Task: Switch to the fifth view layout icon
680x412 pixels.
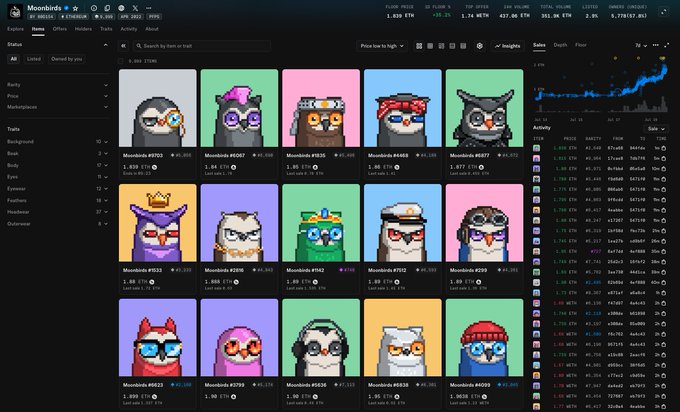Action: point(463,46)
